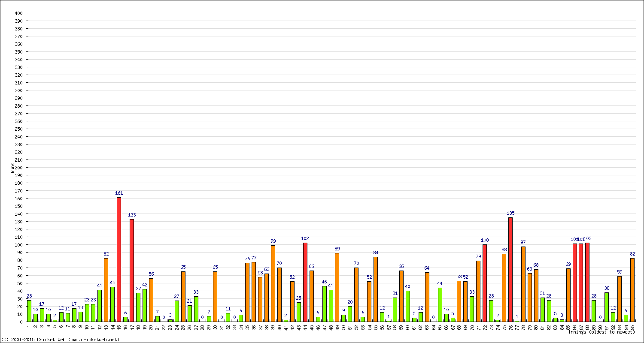Click the 250 mark on the y-axis
Viewport: 644px width, 343px height.
point(18,129)
